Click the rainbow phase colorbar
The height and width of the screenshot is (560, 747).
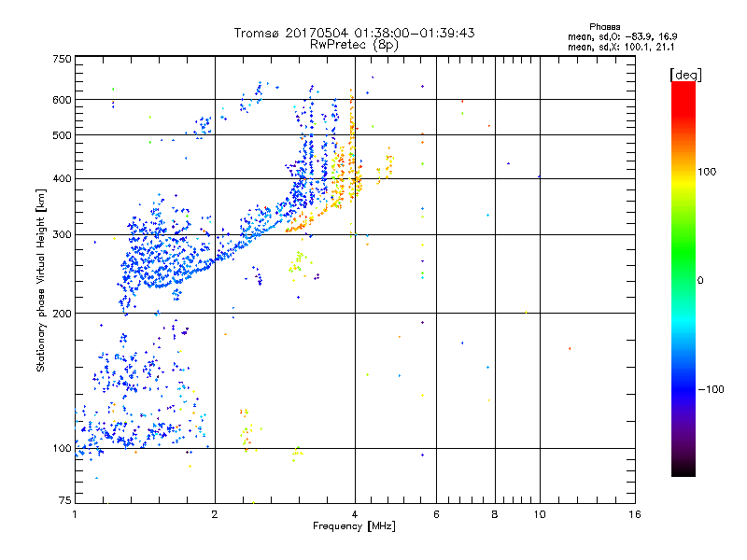click(x=684, y=278)
